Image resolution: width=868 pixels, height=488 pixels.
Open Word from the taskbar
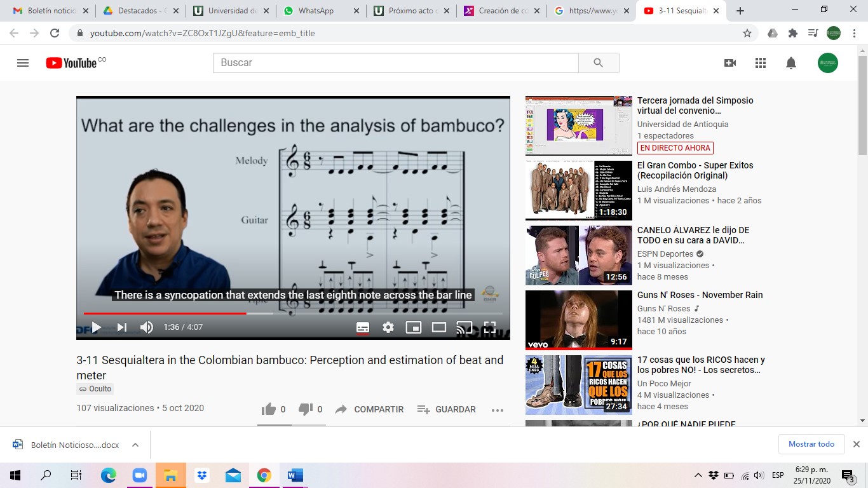coord(295,475)
